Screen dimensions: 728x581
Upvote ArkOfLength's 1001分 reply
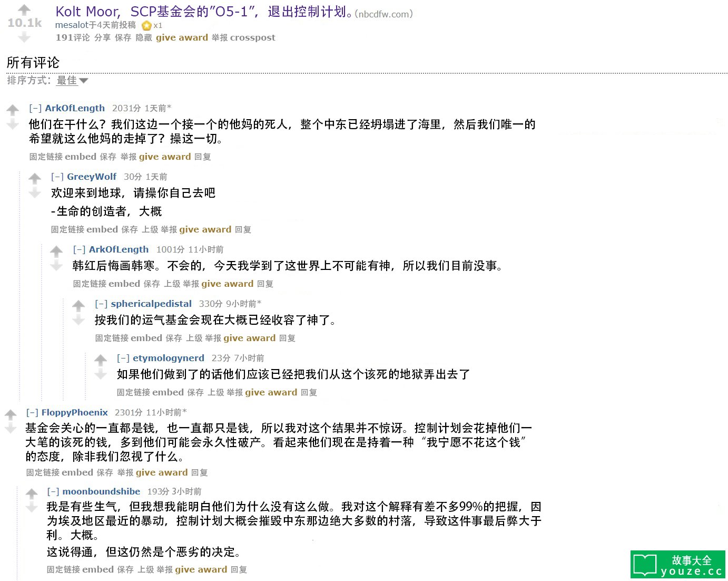click(56, 251)
